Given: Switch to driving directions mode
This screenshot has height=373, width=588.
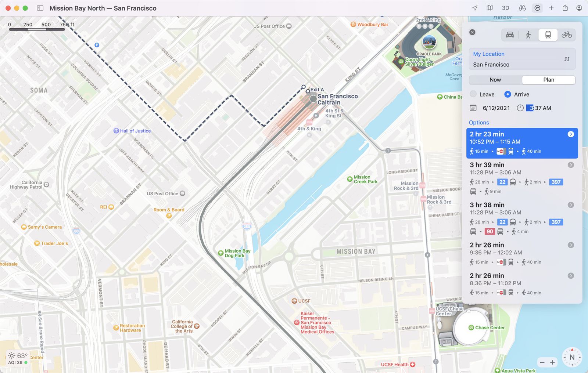Looking at the screenshot, I should (x=509, y=35).
